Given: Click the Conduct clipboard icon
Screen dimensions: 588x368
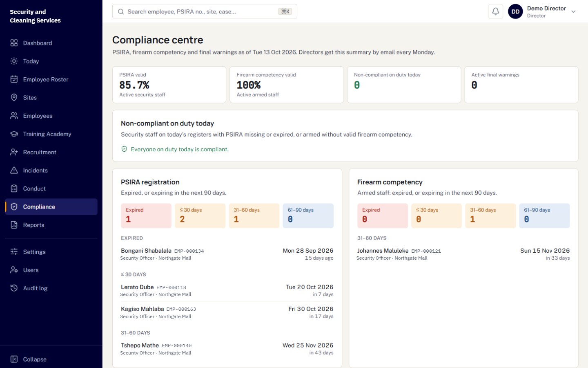Looking at the screenshot, I should coord(14,188).
